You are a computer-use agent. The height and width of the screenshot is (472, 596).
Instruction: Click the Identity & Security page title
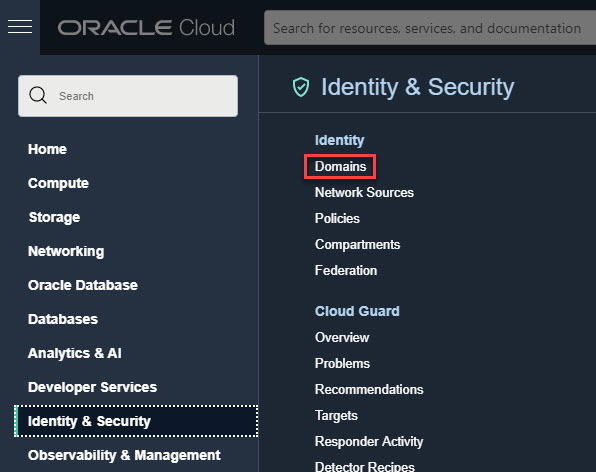pyautogui.click(x=417, y=87)
